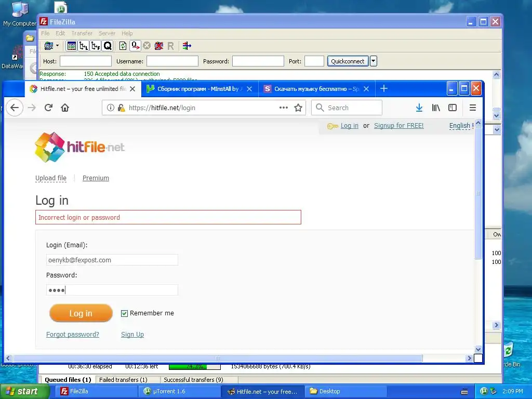Close the Hitfile.net tab
The image size is (532, 399).
132,89
